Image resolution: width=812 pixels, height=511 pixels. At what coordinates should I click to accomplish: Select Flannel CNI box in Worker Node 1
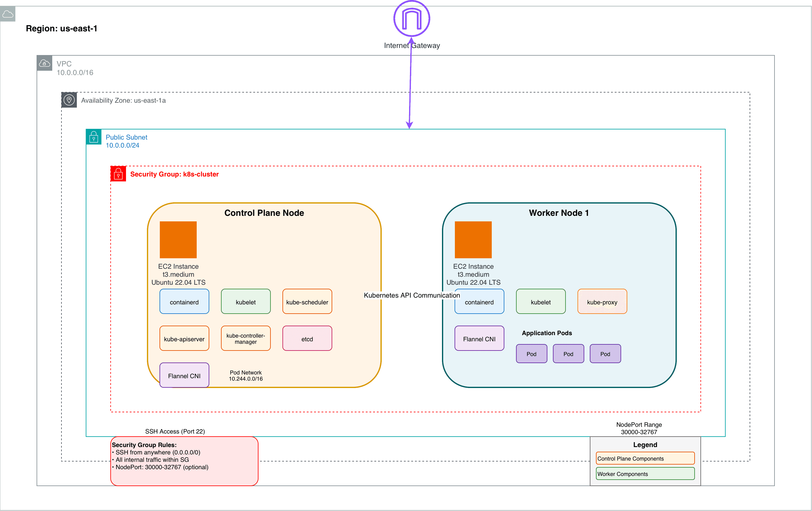[x=479, y=338]
